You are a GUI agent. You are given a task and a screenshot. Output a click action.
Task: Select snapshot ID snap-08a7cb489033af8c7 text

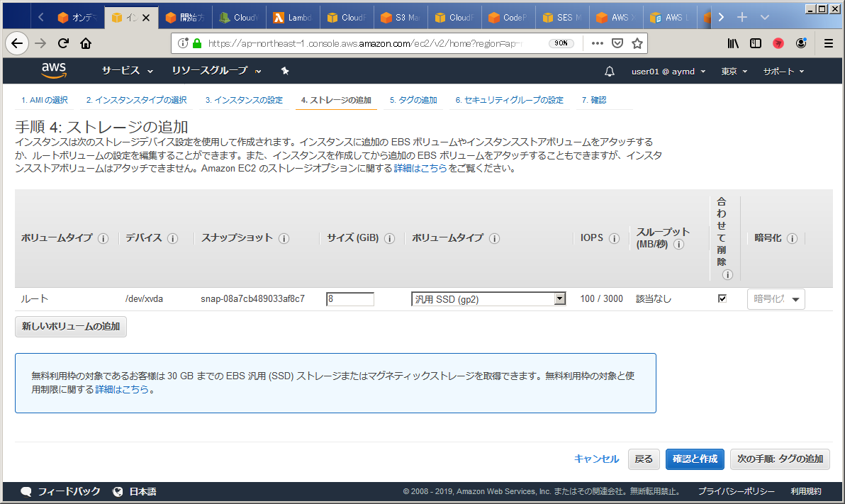click(x=253, y=298)
